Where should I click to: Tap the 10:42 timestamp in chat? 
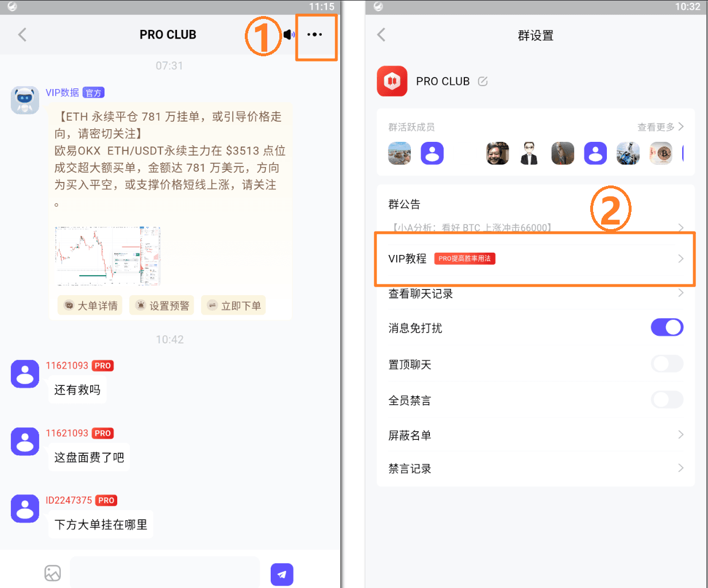pyautogui.click(x=170, y=339)
